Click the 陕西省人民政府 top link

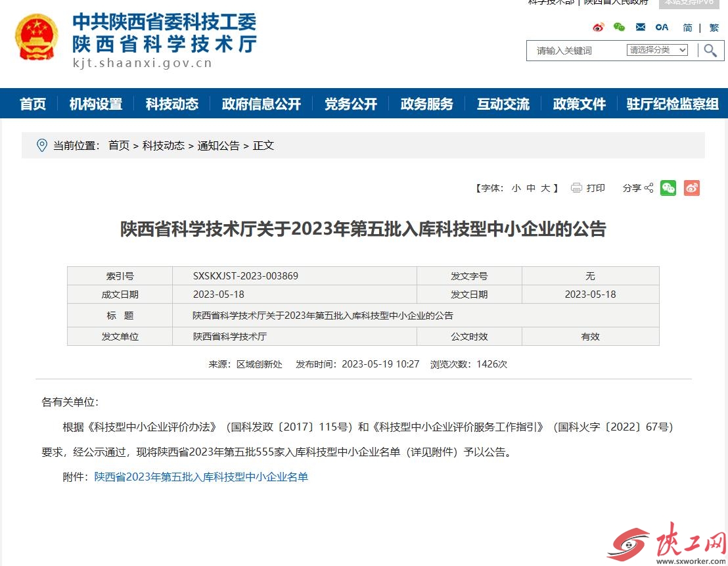click(x=616, y=3)
